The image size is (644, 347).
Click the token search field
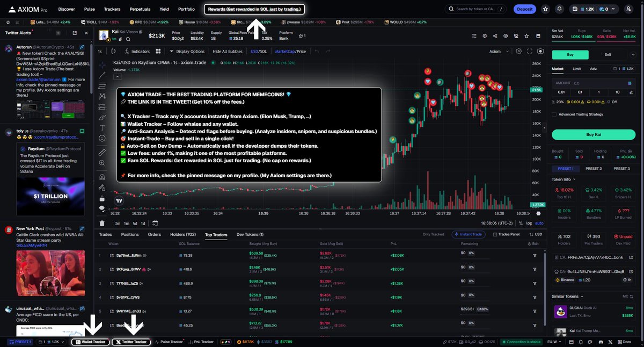[x=475, y=9]
